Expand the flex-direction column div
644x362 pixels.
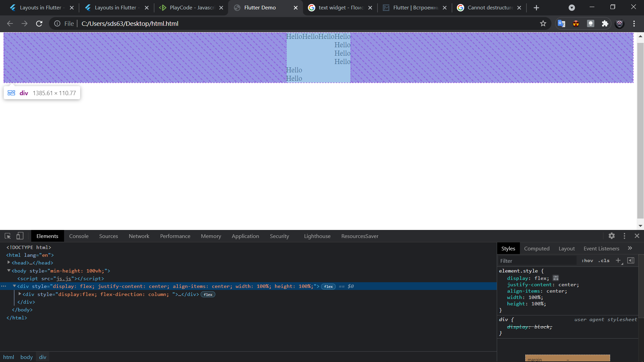point(20,294)
